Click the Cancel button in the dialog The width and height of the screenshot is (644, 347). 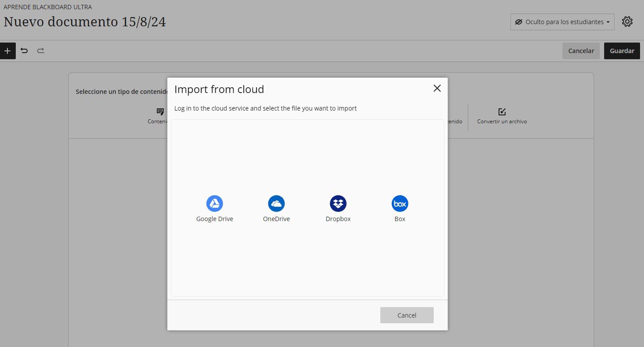[407, 315]
